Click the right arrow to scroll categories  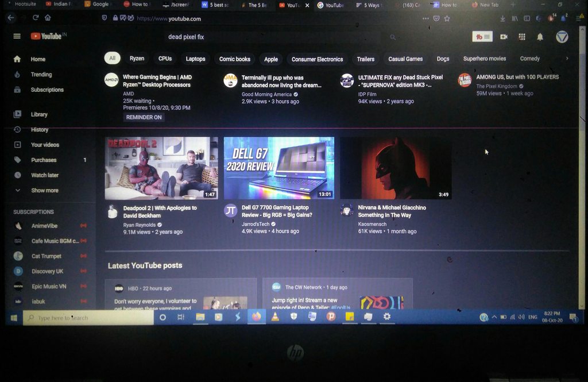coord(567,59)
